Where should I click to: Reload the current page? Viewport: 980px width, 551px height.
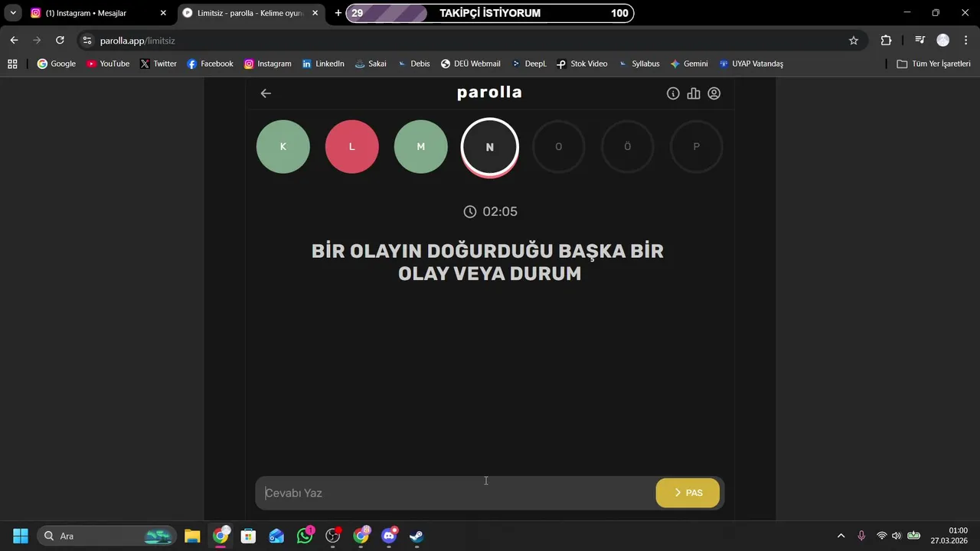coord(60,41)
